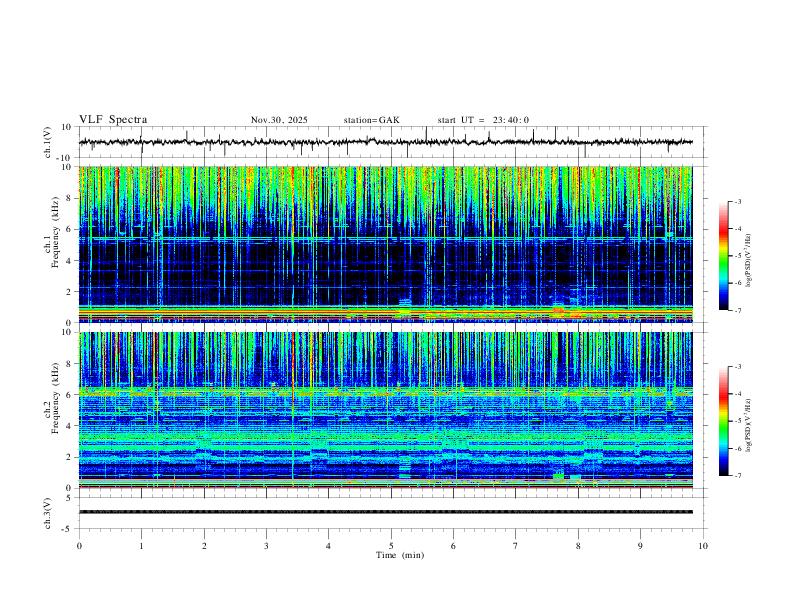The height and width of the screenshot is (612, 792).
Task: Click the date 'Nov.30, 2025'
Action: 279,120
